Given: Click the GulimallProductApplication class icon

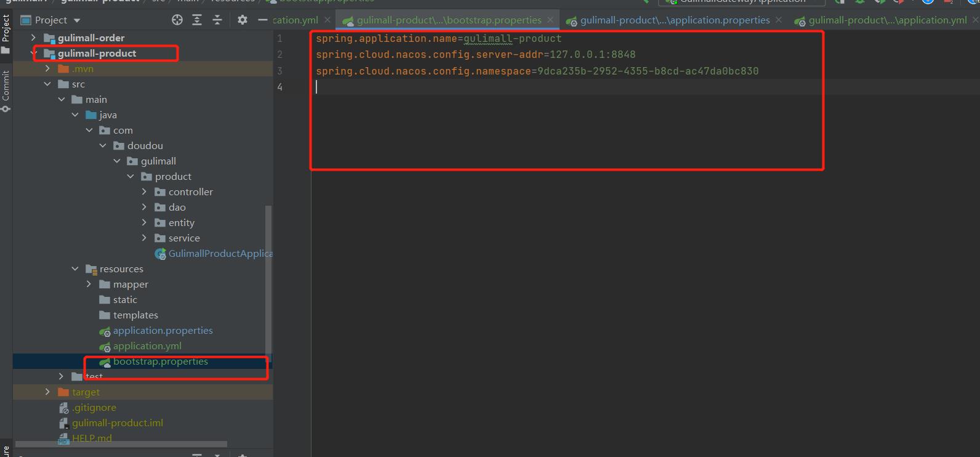Looking at the screenshot, I should (x=161, y=254).
